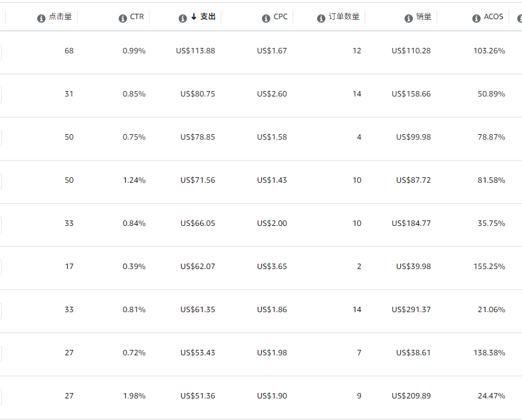
Task: Select the US$3.65 CPC cell
Action: coord(272,267)
